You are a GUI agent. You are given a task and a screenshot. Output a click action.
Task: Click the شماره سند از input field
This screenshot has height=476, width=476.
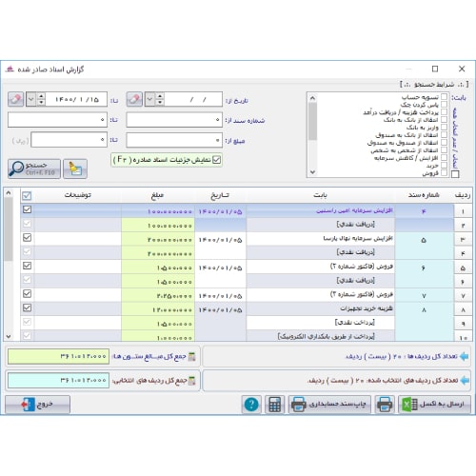point(174,120)
